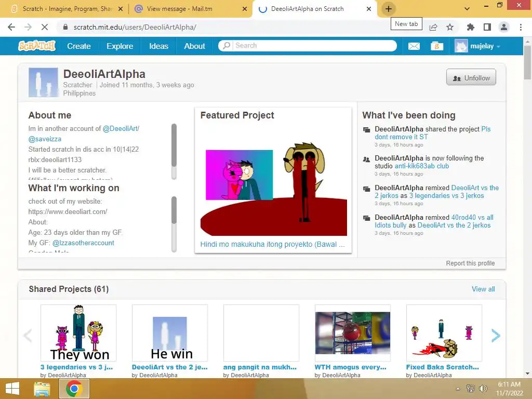
Task: Open File Explorer from the taskbar
Action: point(42,389)
